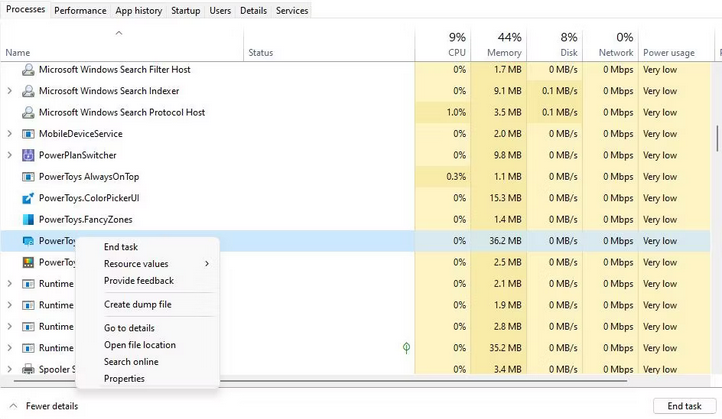Click the PowerToys.FancyZones icon
Image resolution: width=722 pixels, height=419 pixels.
point(28,220)
